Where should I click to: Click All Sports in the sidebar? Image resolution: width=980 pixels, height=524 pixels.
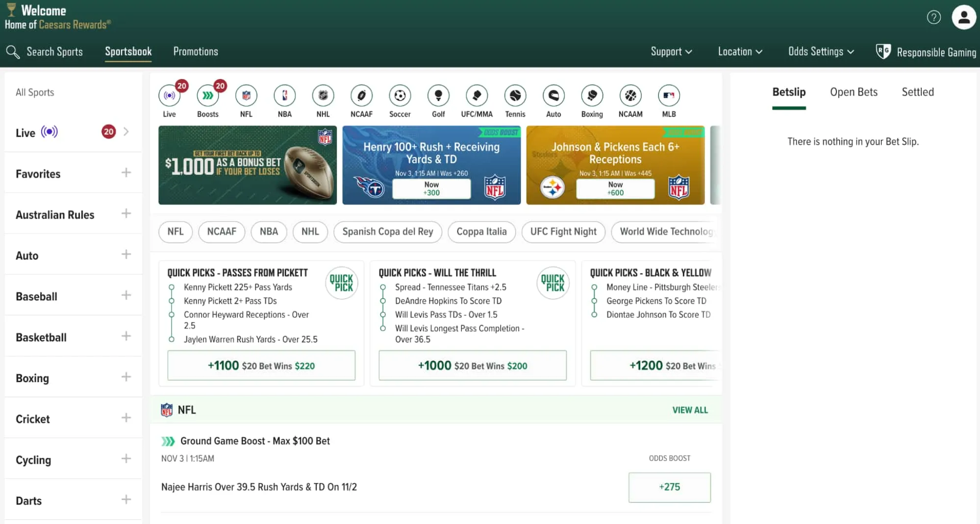pos(35,92)
